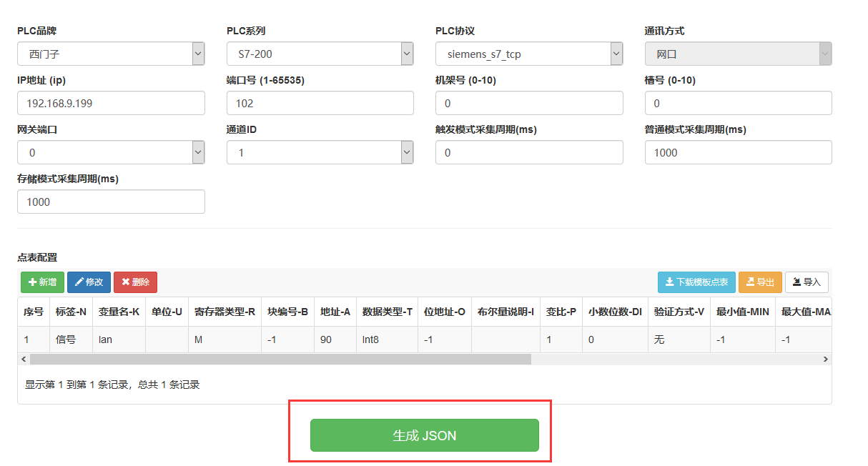
Task: Click the green 新增 add button
Action: coord(42,282)
